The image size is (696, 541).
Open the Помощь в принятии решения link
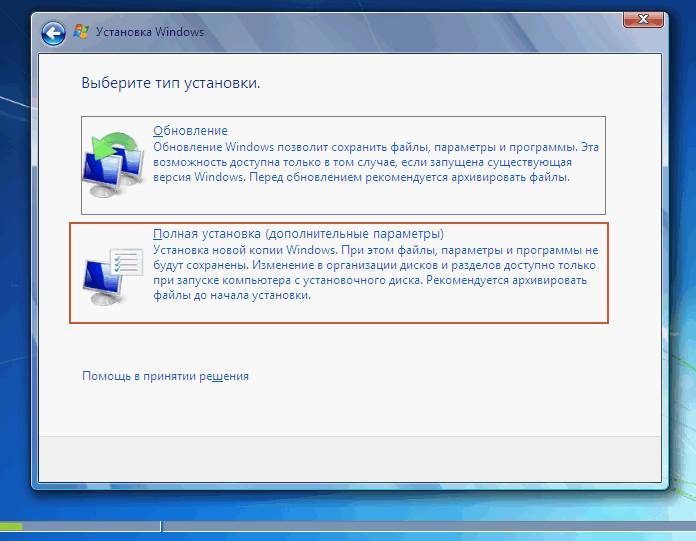tap(165, 377)
